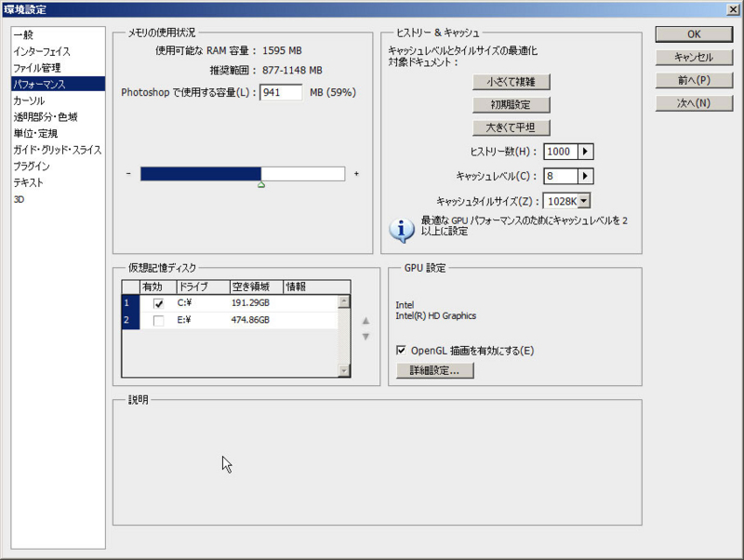Click the 191.29GB free space value

click(250, 302)
